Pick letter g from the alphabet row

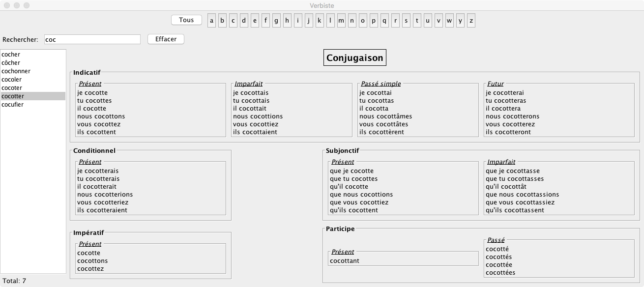(276, 21)
